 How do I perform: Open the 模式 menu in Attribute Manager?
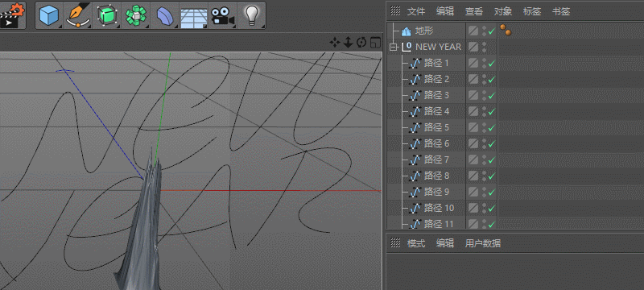[416, 243]
